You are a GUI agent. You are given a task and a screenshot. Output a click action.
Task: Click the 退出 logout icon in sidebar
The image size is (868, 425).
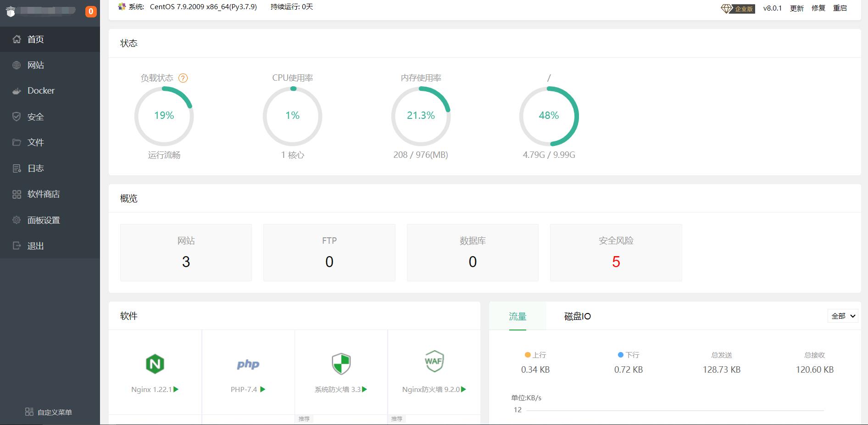coord(17,246)
